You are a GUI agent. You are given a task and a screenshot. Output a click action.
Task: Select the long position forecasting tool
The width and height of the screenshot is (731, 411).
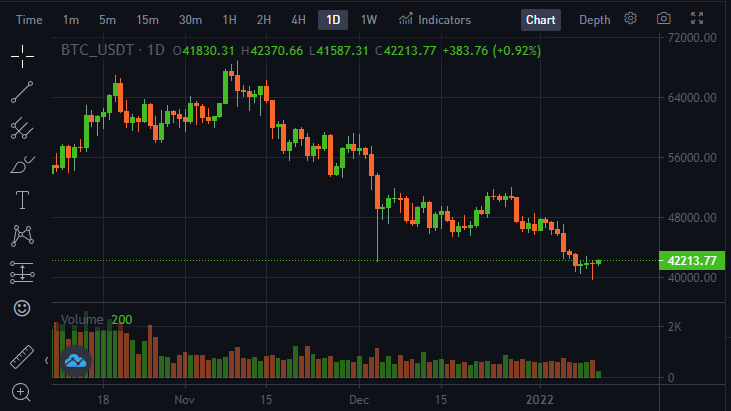pyautogui.click(x=22, y=272)
